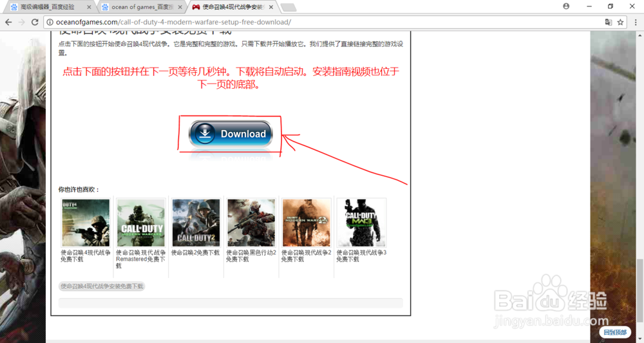Screen dimensions: 644x343
Task: Open 使命召唤黑色行动2 thumbnail image
Action: point(251,223)
